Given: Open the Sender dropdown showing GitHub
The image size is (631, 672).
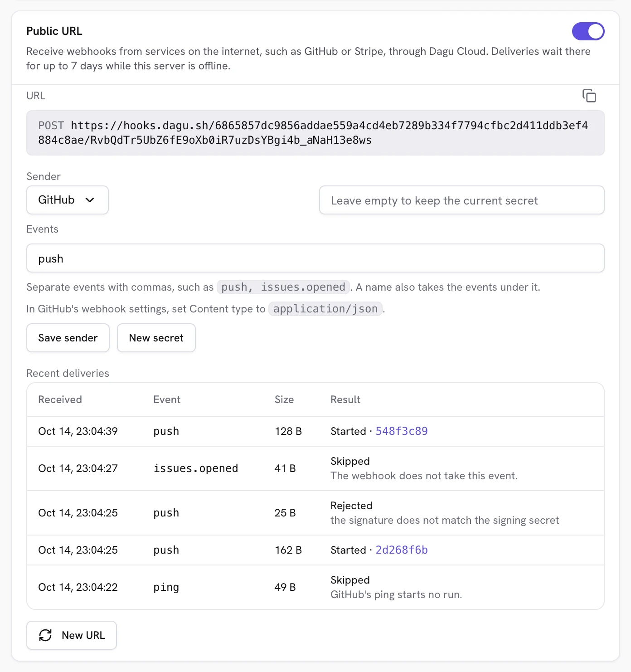Looking at the screenshot, I should point(68,200).
